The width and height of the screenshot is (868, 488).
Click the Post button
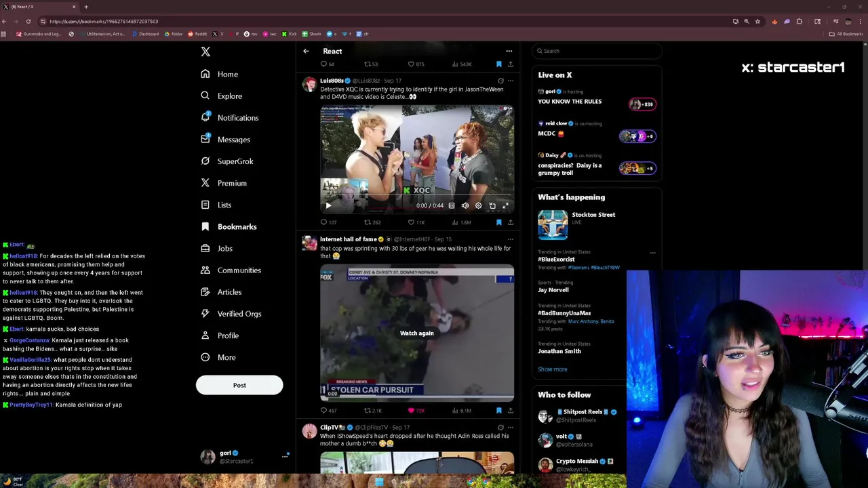[x=239, y=385]
